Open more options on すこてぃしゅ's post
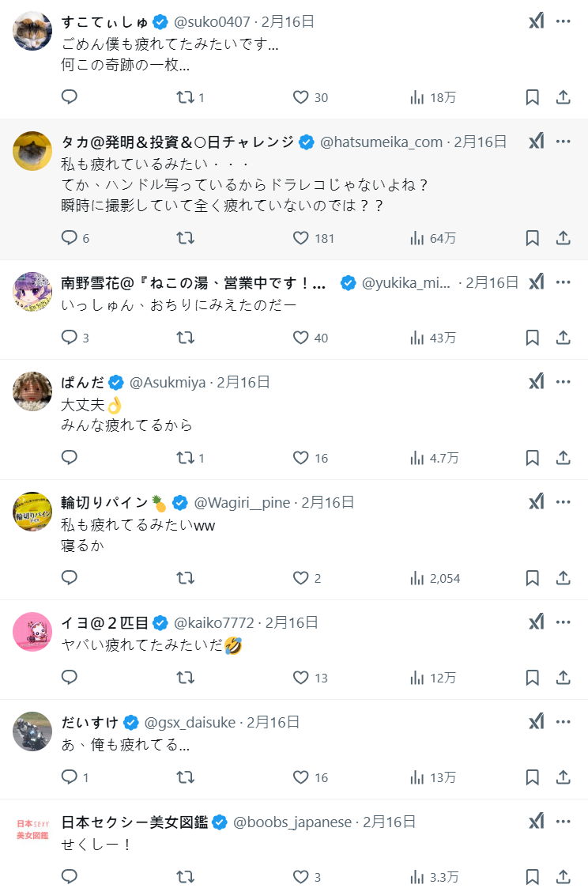 pyautogui.click(x=563, y=21)
